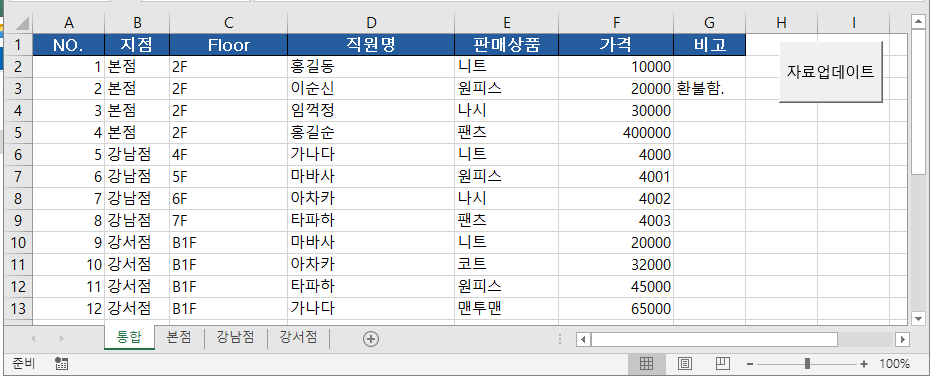The width and height of the screenshot is (930, 376).
Task: Click the 가격 header cell
Action: point(616,44)
